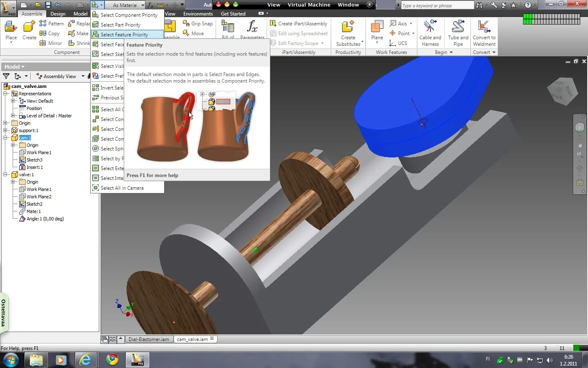Click the Copy component tool

(49, 34)
